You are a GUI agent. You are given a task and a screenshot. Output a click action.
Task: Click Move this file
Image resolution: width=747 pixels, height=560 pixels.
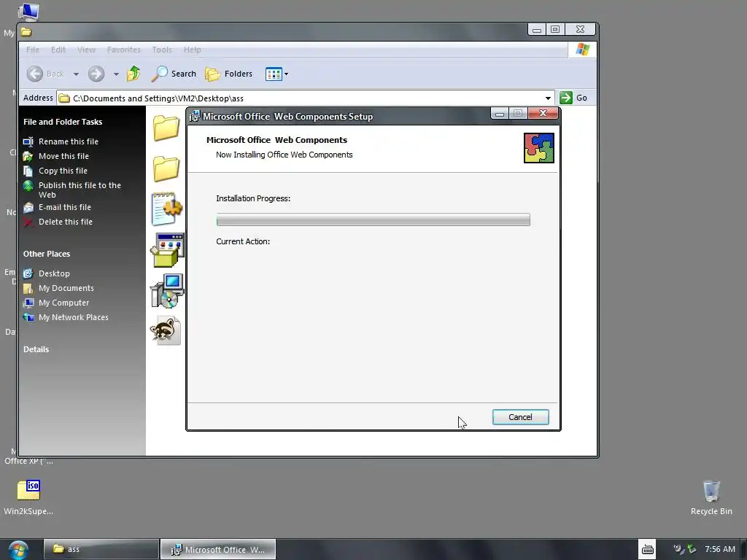coord(63,156)
